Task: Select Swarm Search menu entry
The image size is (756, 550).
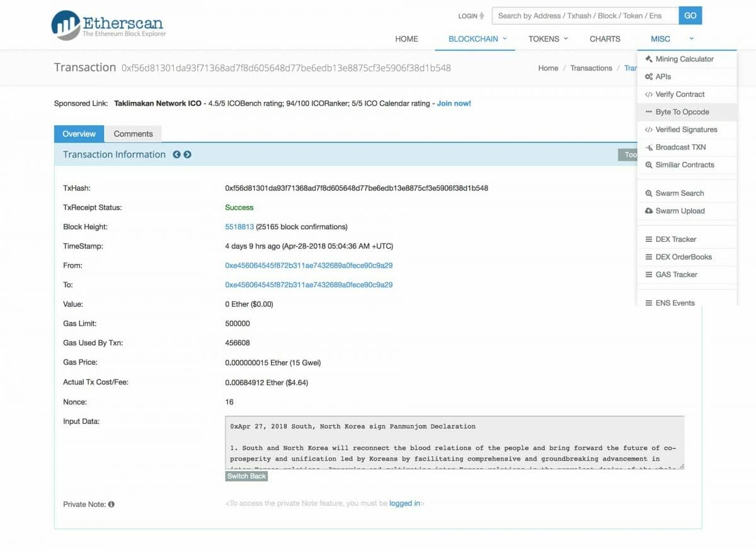Action: click(679, 193)
